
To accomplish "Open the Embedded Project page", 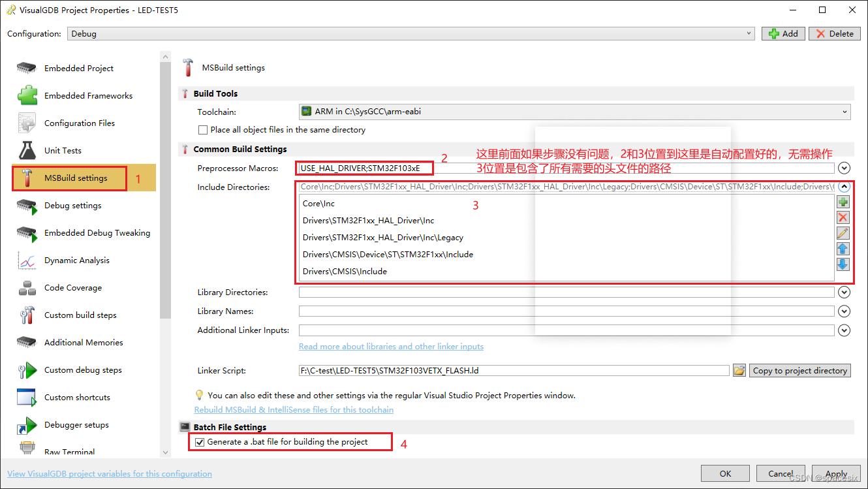I will (x=78, y=69).
